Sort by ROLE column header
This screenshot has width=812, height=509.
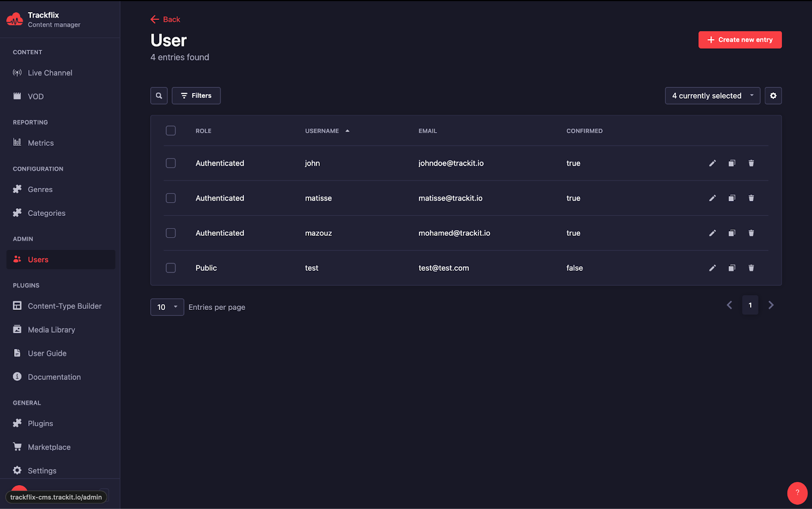tap(204, 131)
